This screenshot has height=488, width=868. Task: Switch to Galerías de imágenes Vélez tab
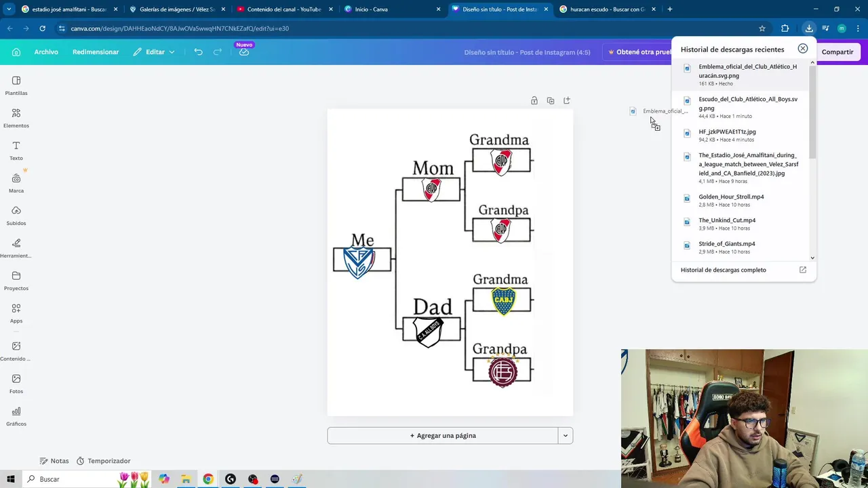[177, 9]
